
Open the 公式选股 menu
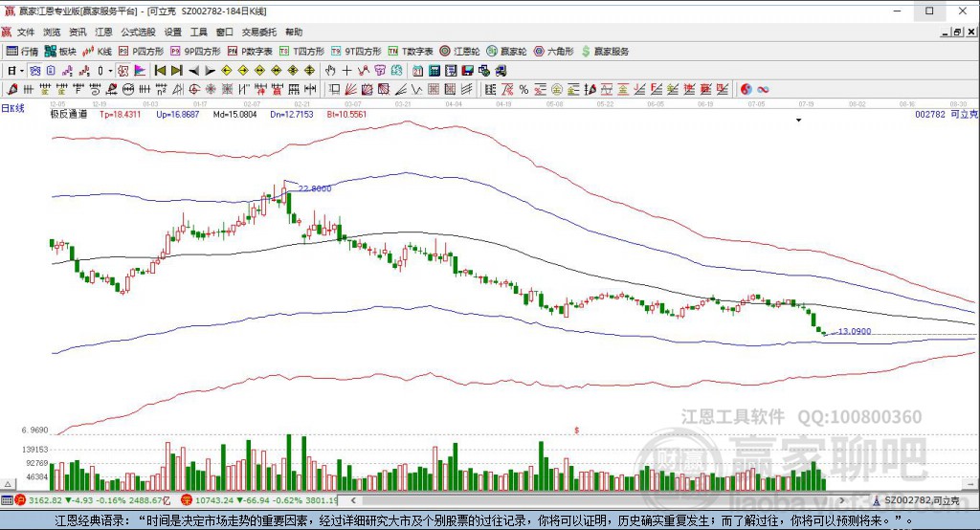coord(138,32)
